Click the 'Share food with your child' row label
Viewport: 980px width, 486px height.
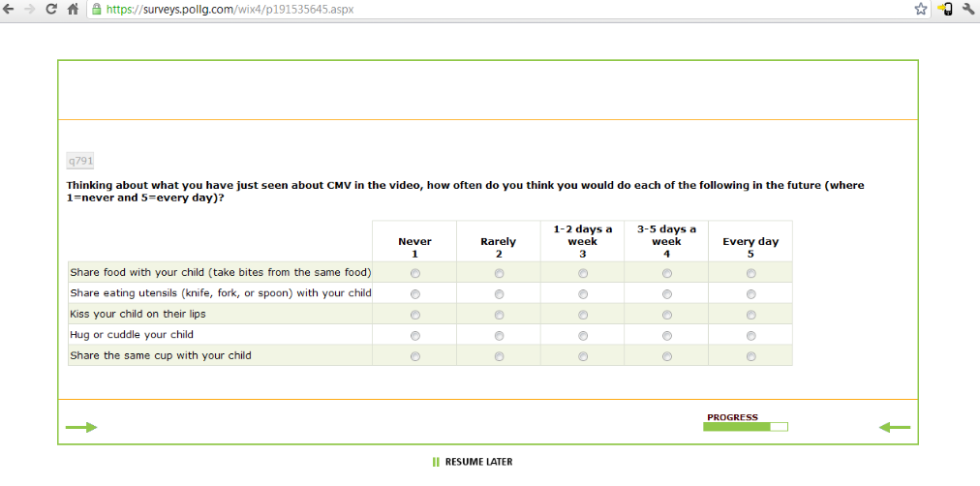[x=221, y=272]
